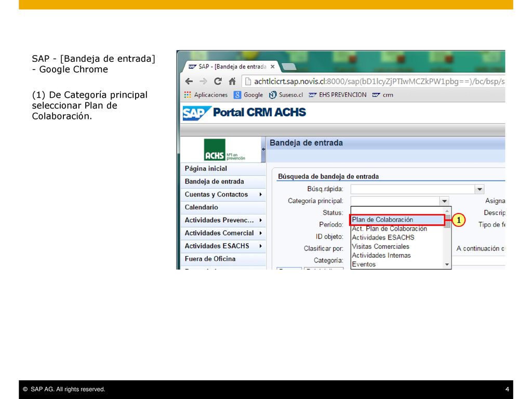Open Actividades Prevenc... menu item
The height and width of the screenshot is (399, 532).
click(x=223, y=220)
